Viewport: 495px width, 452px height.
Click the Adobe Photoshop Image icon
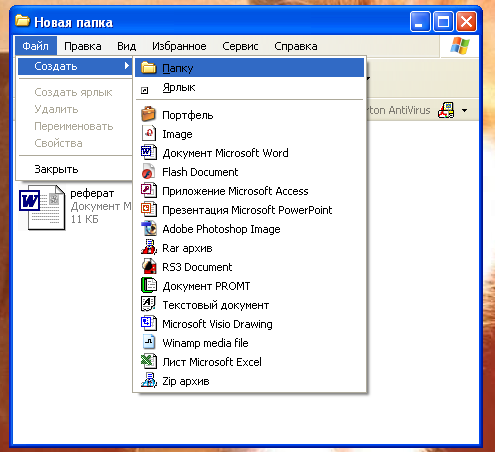click(x=148, y=228)
